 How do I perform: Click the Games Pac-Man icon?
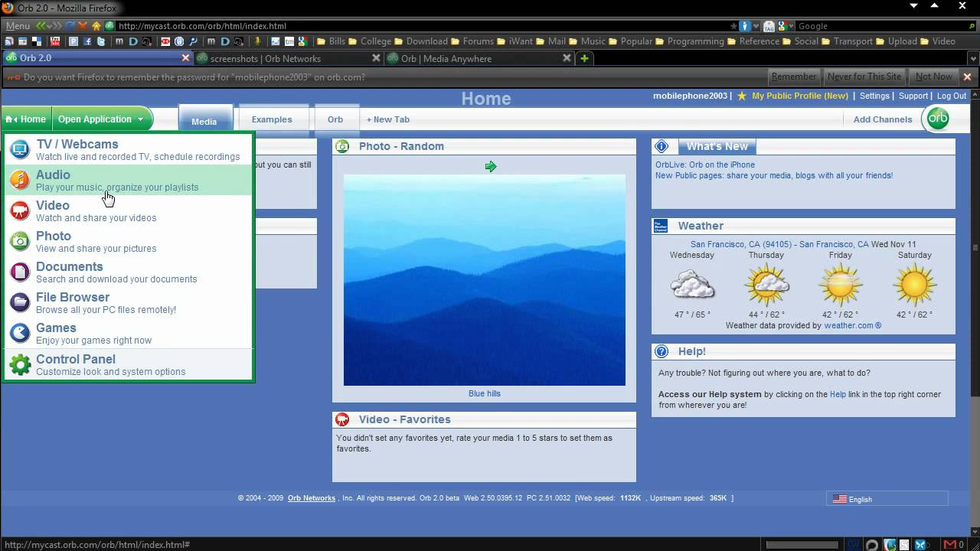coord(20,333)
